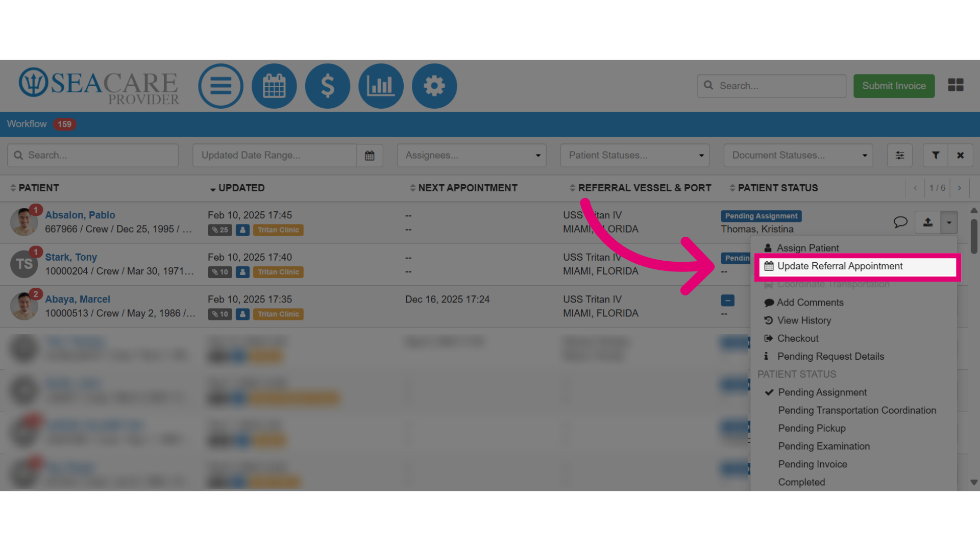Open the grid apps icon top right

[955, 85]
